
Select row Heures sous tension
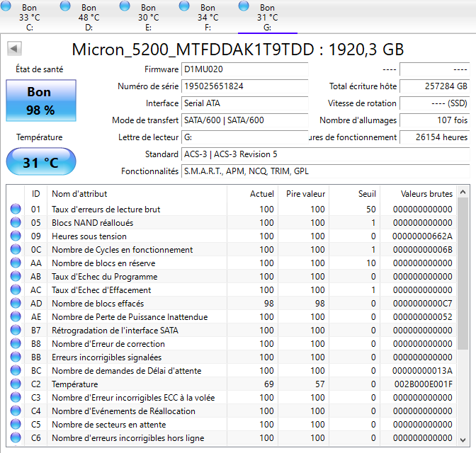click(232, 236)
